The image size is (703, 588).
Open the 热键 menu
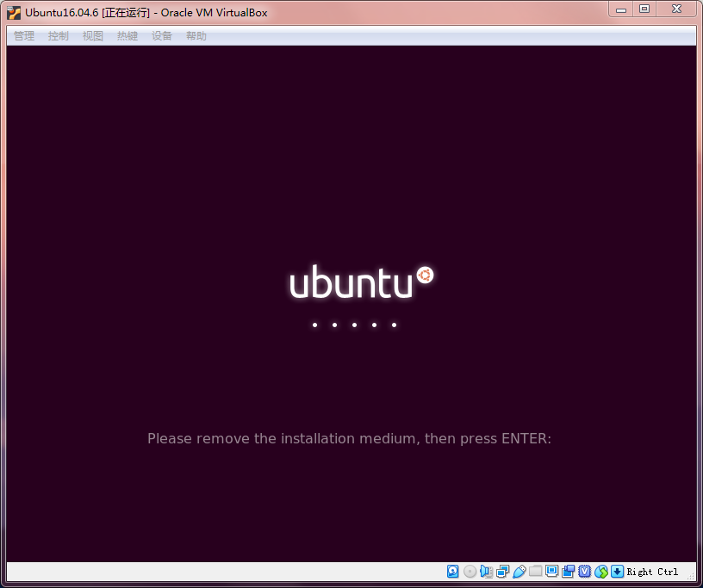click(128, 36)
